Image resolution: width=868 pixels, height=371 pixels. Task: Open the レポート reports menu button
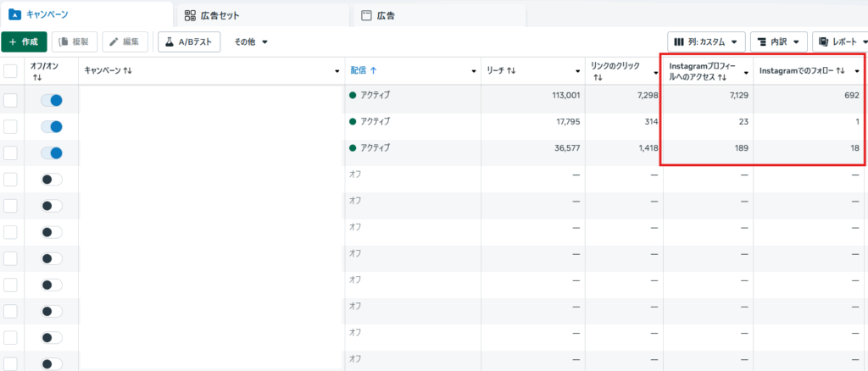(839, 42)
